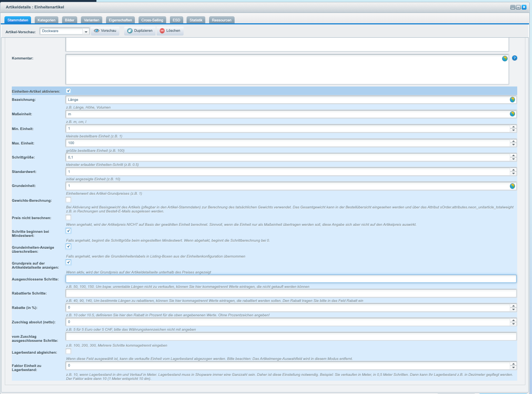Click the globe icon in Kommentar field
Screen dimensions: 532x394
pos(505,58)
